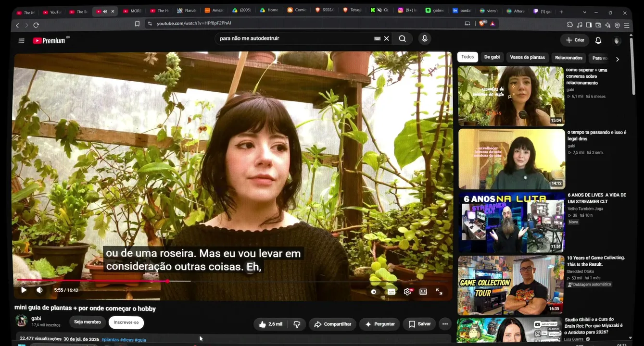Open the notifications bell
The height and width of the screenshot is (346, 644).
pos(598,40)
